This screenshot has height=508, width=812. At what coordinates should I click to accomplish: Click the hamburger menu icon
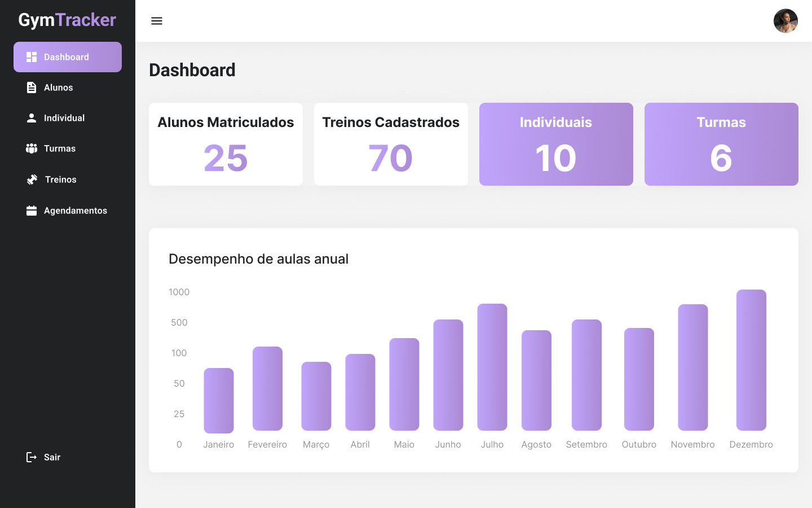(x=157, y=21)
